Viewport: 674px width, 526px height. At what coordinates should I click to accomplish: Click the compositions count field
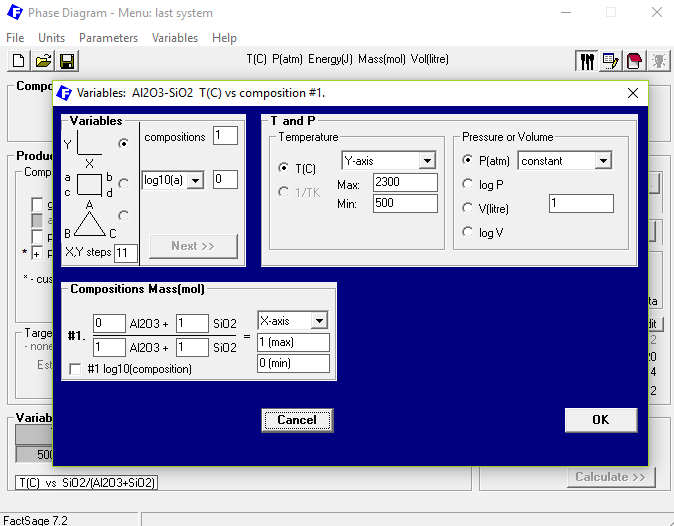point(225,136)
